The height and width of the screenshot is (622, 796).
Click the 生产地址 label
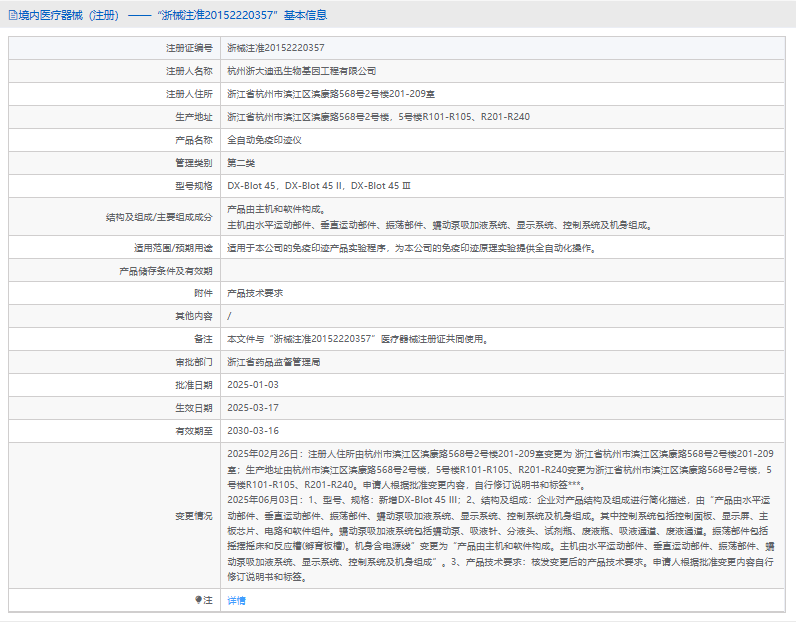(x=194, y=117)
